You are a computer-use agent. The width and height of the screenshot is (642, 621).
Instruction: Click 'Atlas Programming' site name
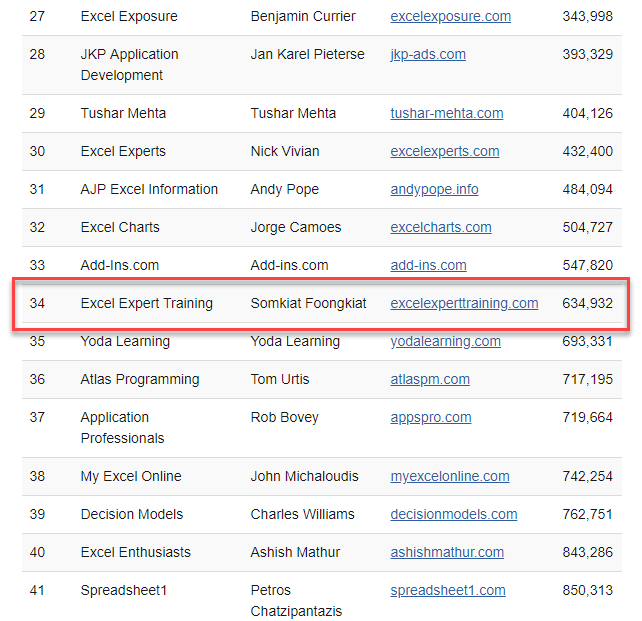coord(140,379)
